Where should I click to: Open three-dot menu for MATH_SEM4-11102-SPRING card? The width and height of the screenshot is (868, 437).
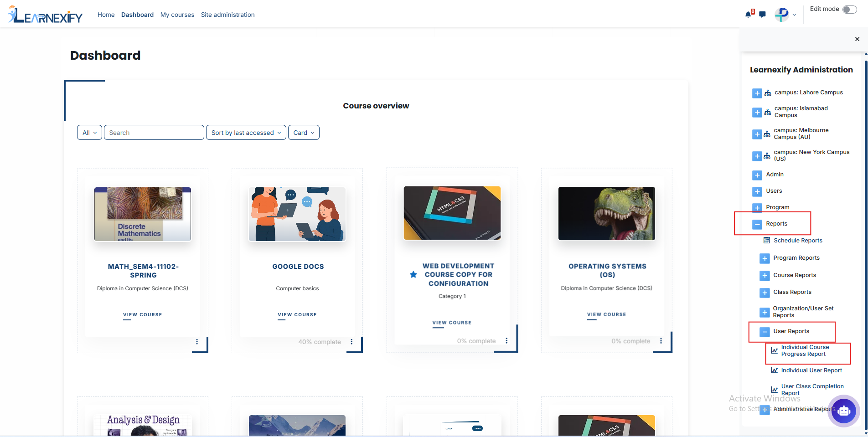click(197, 342)
